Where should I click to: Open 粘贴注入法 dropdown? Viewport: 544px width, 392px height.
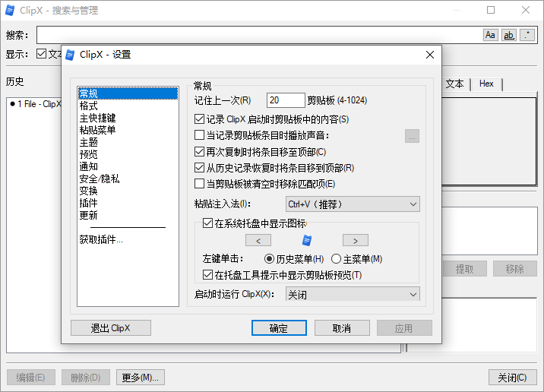pos(353,204)
